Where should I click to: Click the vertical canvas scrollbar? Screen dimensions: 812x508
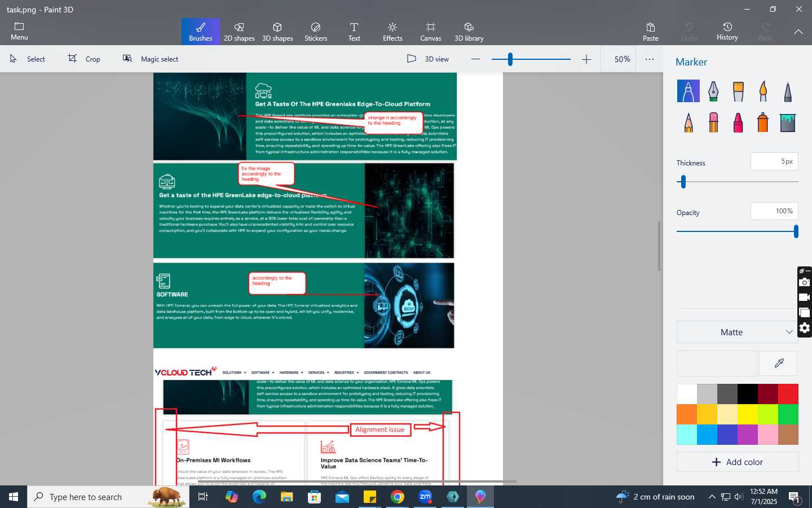point(659,246)
